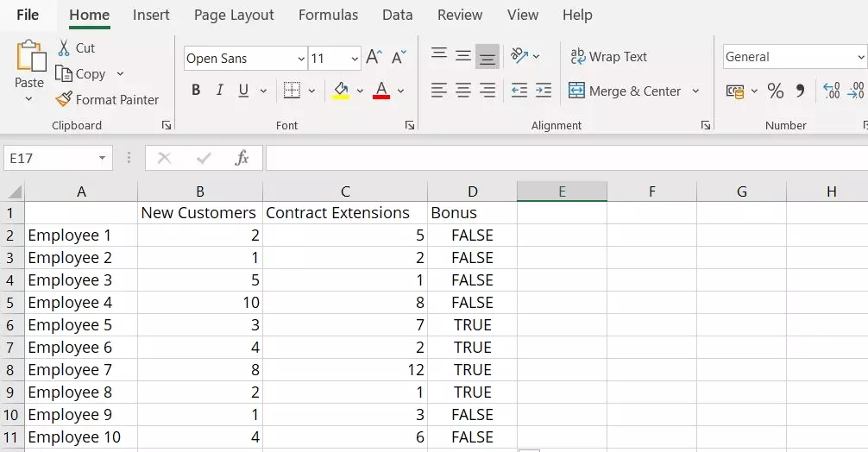This screenshot has height=452, width=868.
Task: Select the New Customers header cell
Action: click(x=200, y=213)
